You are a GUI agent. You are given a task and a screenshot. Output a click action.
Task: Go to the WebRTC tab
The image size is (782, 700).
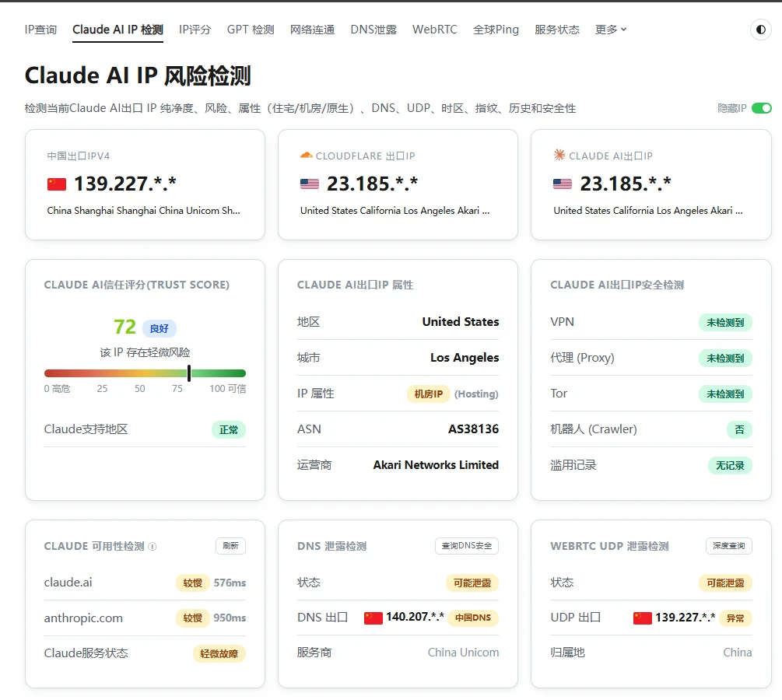(x=434, y=30)
